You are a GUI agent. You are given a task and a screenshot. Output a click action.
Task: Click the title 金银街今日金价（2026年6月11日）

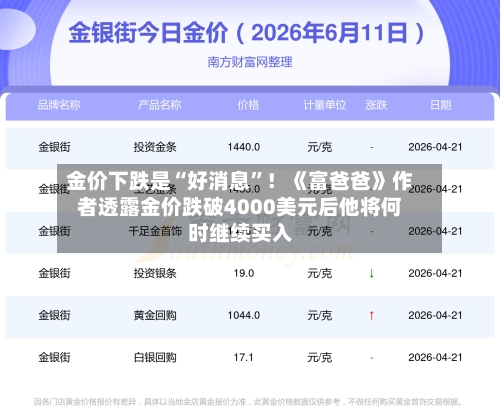(247, 33)
